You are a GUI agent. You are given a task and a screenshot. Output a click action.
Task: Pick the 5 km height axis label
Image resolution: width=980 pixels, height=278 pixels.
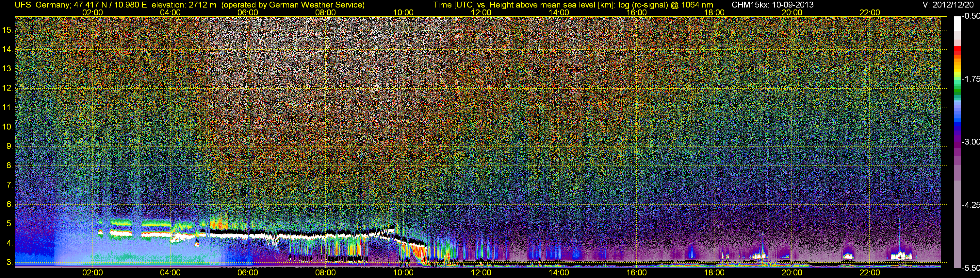tap(9, 224)
